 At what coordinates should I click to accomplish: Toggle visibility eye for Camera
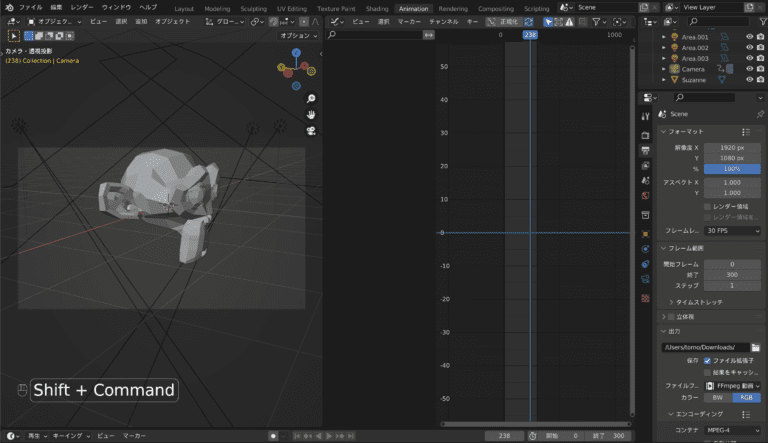[x=749, y=69]
